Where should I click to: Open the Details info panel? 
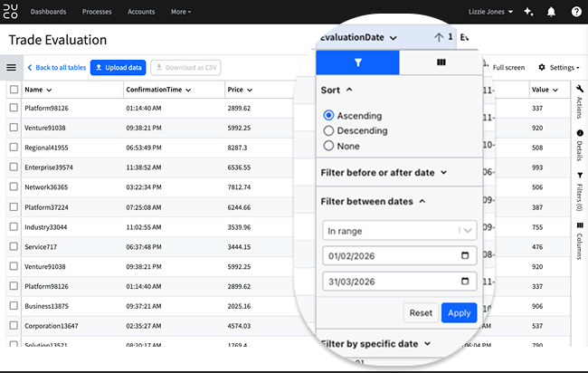pyautogui.click(x=580, y=145)
